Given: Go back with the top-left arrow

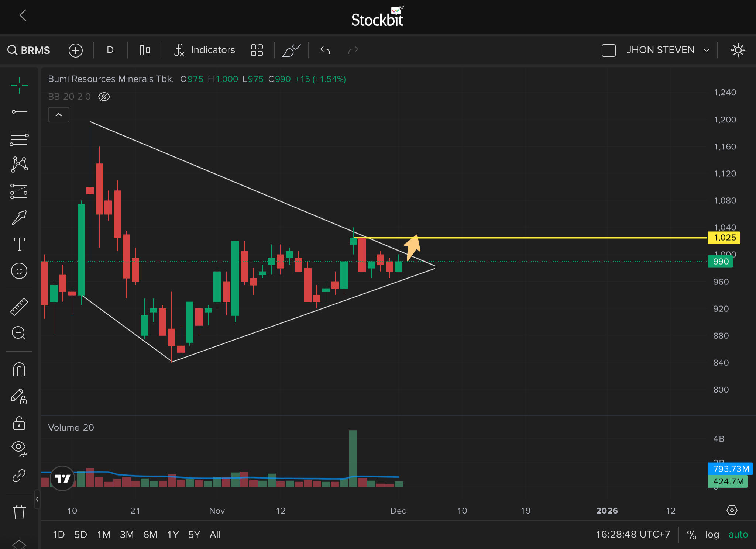Looking at the screenshot, I should click(23, 15).
